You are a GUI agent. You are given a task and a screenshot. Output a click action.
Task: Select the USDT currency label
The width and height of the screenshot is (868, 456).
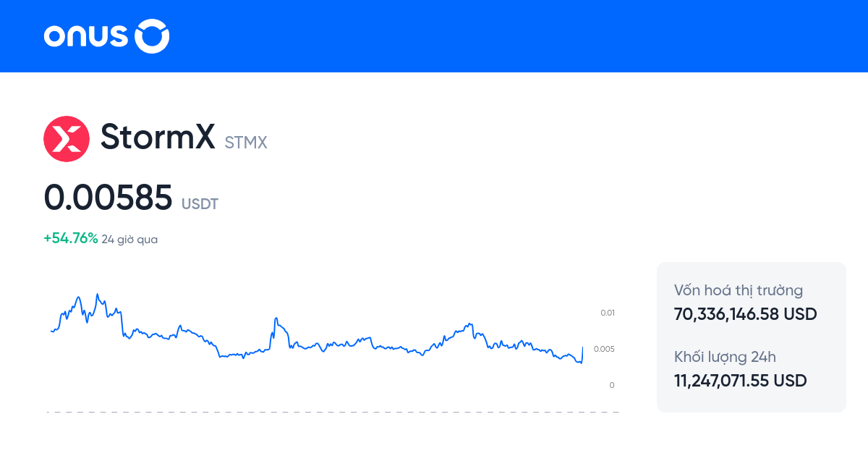point(199,204)
